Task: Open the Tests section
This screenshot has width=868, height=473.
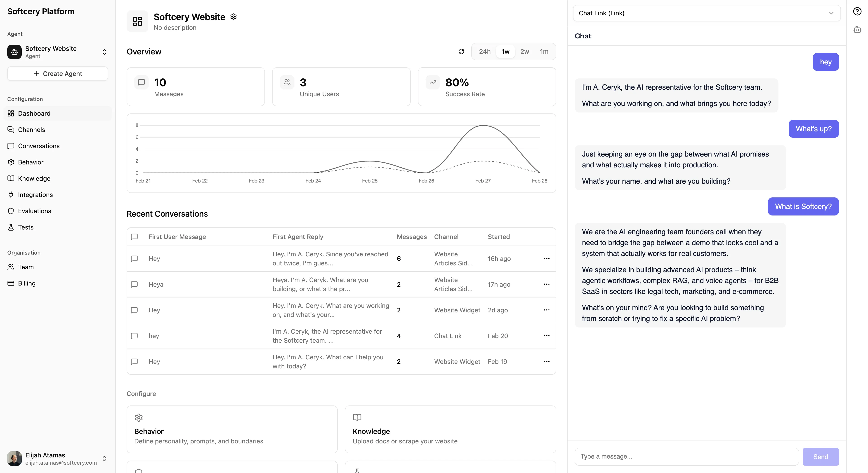Action: point(25,227)
